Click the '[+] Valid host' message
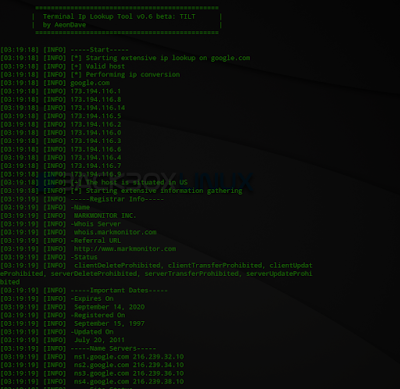The image size is (400, 389). click(x=98, y=66)
